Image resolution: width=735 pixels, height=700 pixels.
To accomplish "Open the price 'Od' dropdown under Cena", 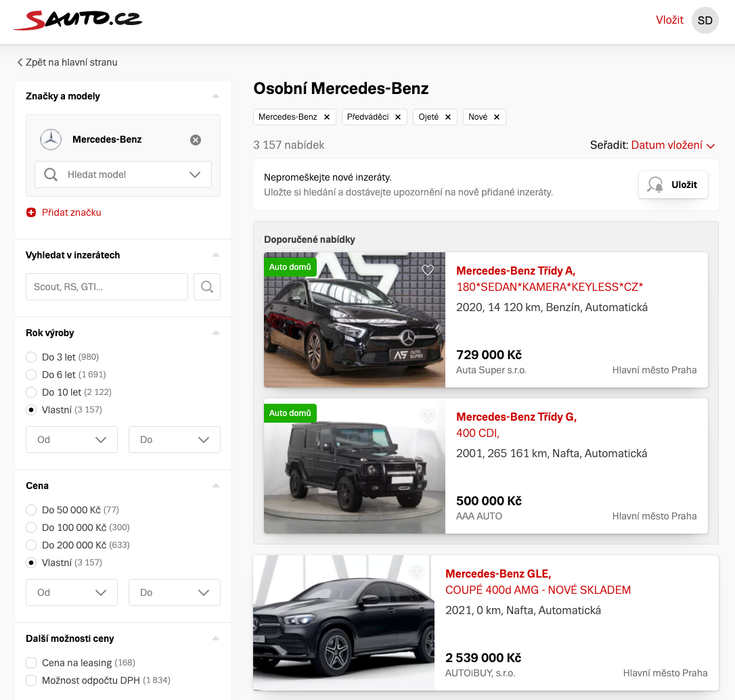I will tap(72, 592).
